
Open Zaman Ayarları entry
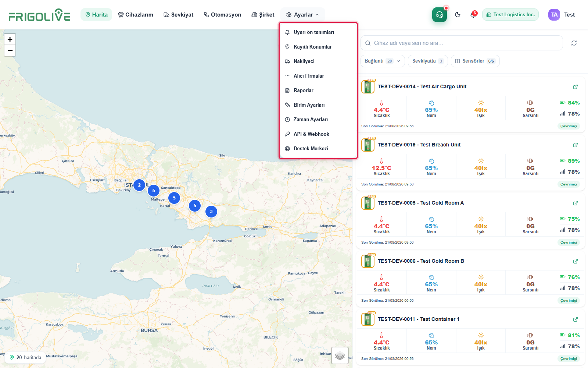coord(318,120)
